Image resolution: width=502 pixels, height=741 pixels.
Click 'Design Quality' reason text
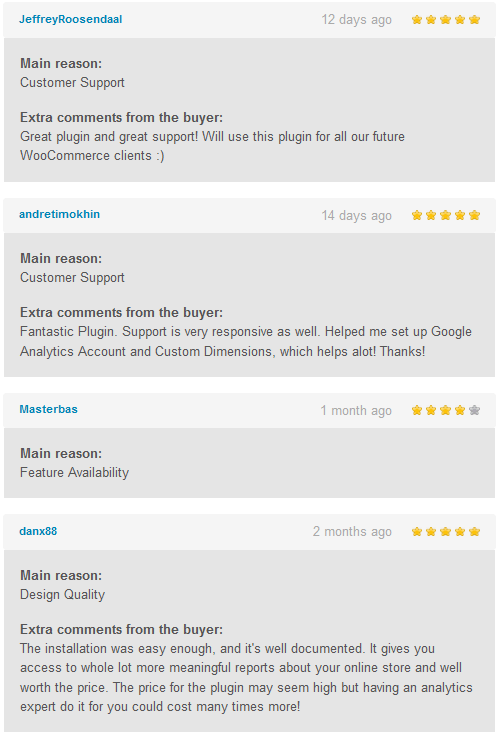[62, 595]
